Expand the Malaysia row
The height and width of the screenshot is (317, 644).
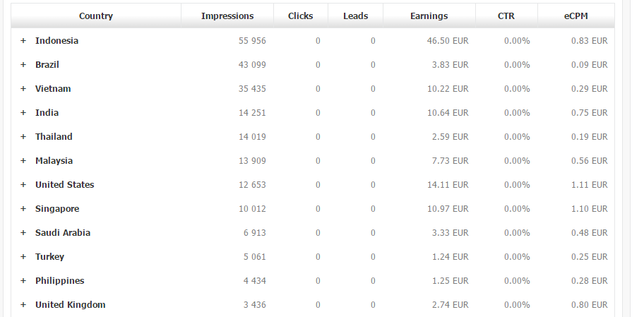[x=23, y=160]
